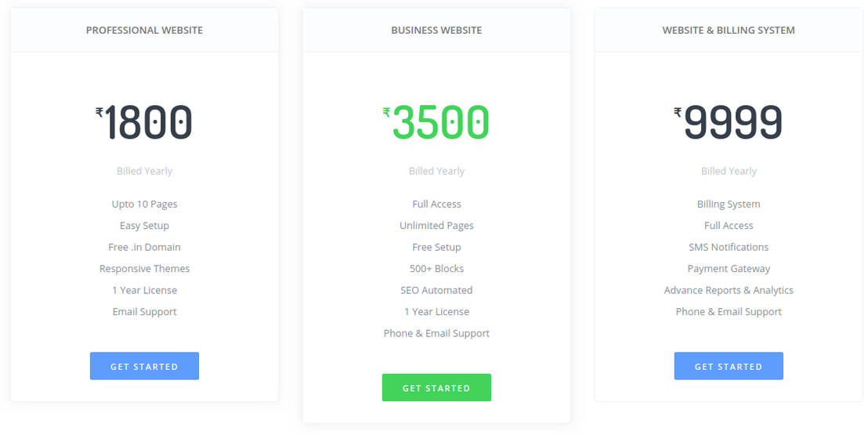Click the Free .in Domain feature
Screen dimensions: 868x435
(144, 247)
